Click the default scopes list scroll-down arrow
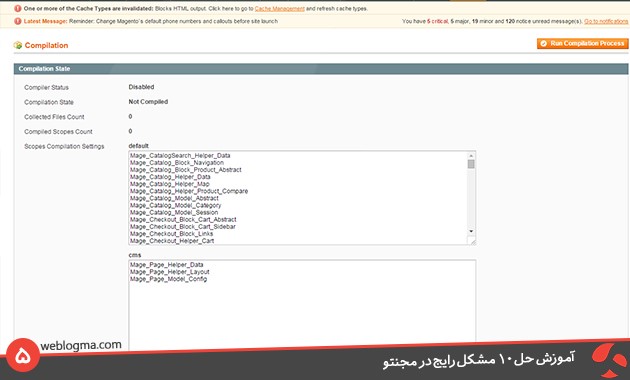Image resolution: width=630 pixels, height=380 pixels. (x=471, y=231)
